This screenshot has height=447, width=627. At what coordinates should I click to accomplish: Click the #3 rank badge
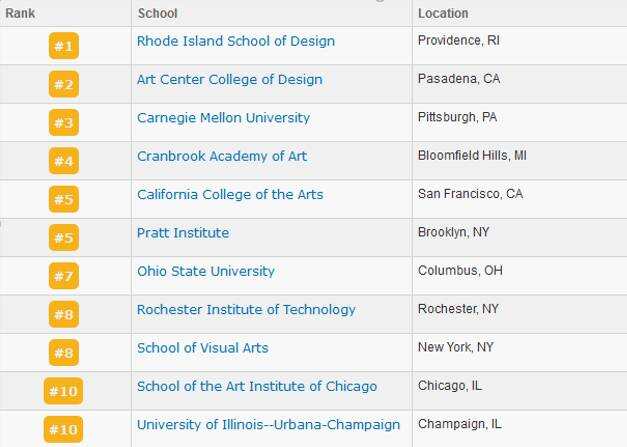pos(64,123)
